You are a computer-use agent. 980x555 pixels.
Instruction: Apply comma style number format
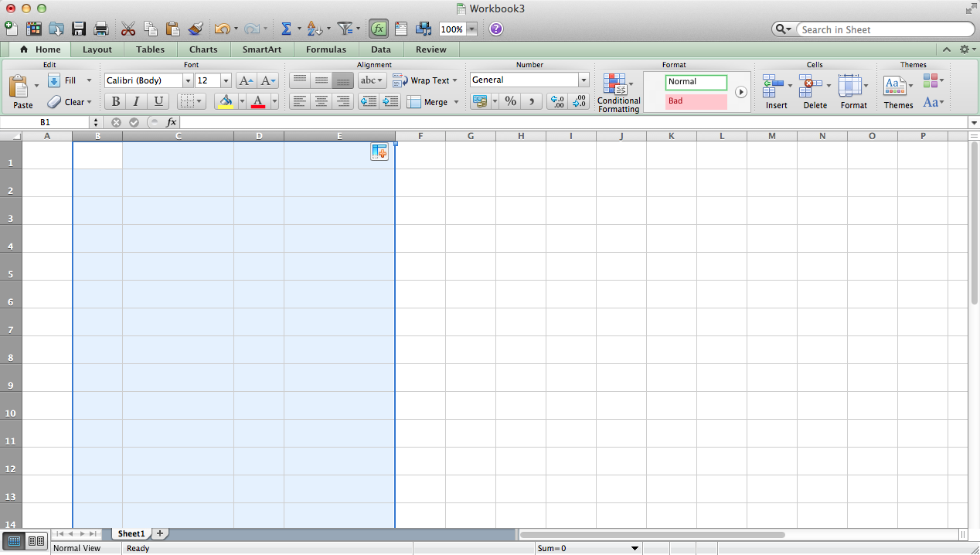click(x=532, y=101)
